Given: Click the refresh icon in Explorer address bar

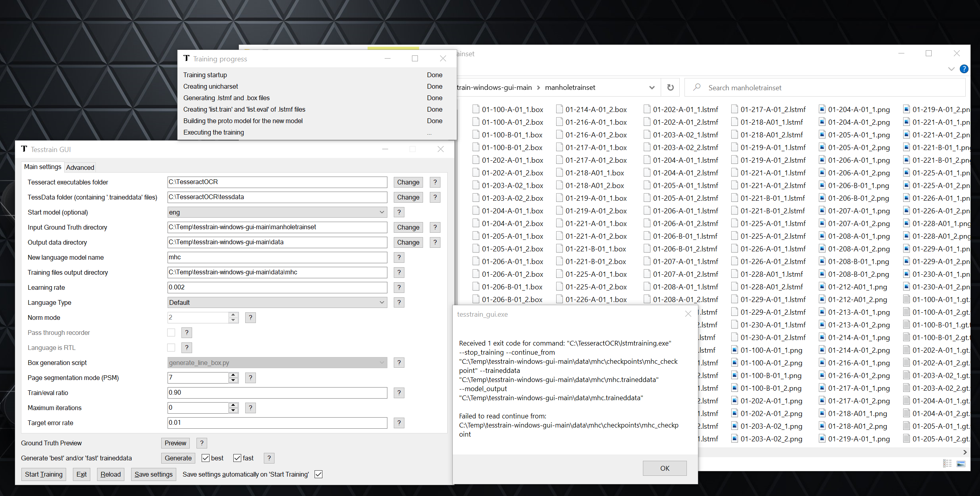Looking at the screenshot, I should (670, 87).
